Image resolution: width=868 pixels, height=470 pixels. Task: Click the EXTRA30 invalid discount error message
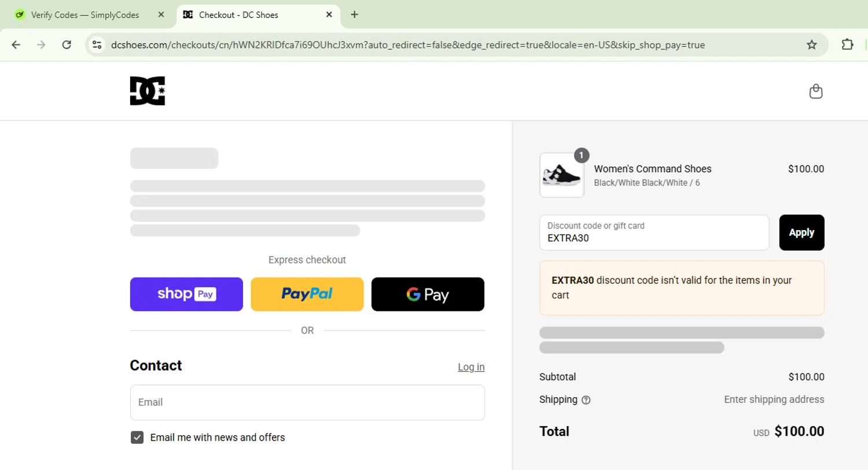[682, 288]
